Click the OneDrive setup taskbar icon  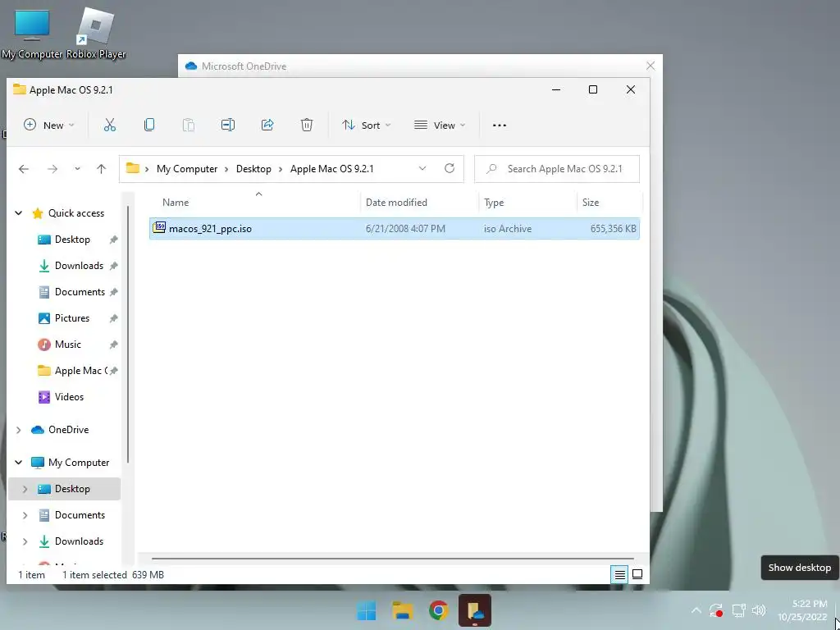click(x=475, y=610)
